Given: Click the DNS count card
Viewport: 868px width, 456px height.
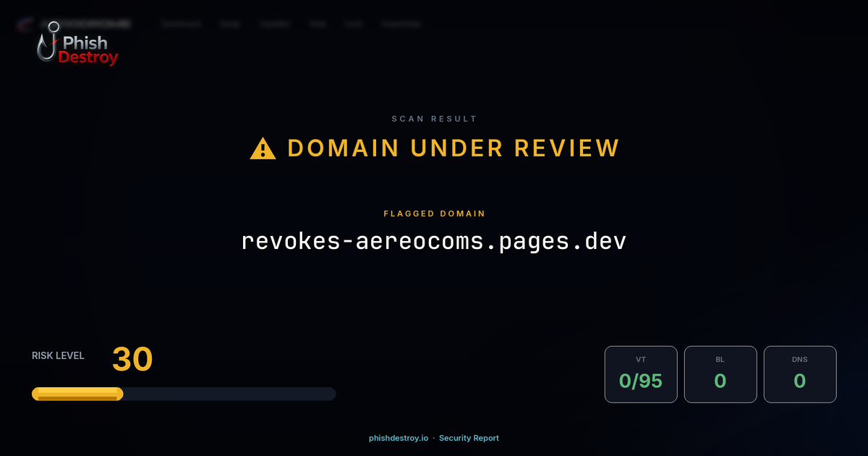Looking at the screenshot, I should [x=800, y=374].
